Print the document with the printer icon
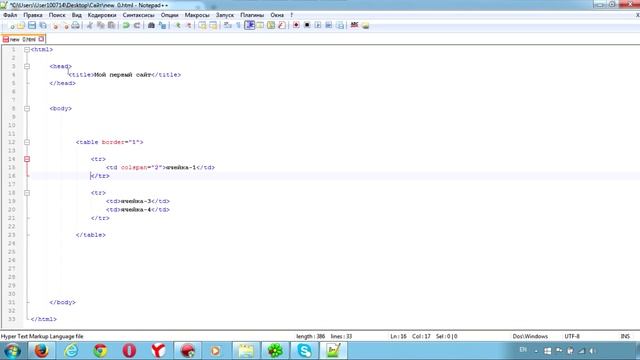The height and width of the screenshot is (360, 640). [x=76, y=25]
